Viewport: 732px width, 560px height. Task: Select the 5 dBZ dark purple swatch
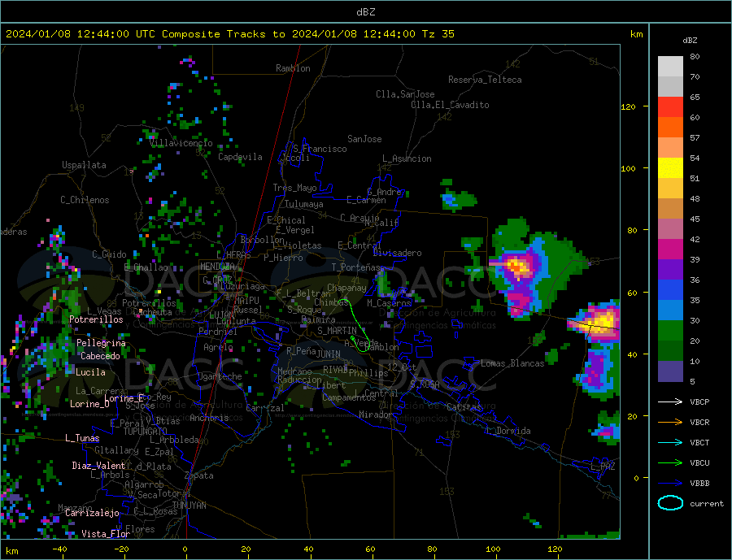670,371
